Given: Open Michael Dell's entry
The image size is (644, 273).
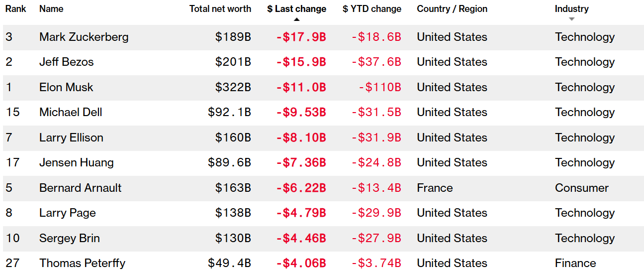Looking at the screenshot, I should (x=71, y=113).
